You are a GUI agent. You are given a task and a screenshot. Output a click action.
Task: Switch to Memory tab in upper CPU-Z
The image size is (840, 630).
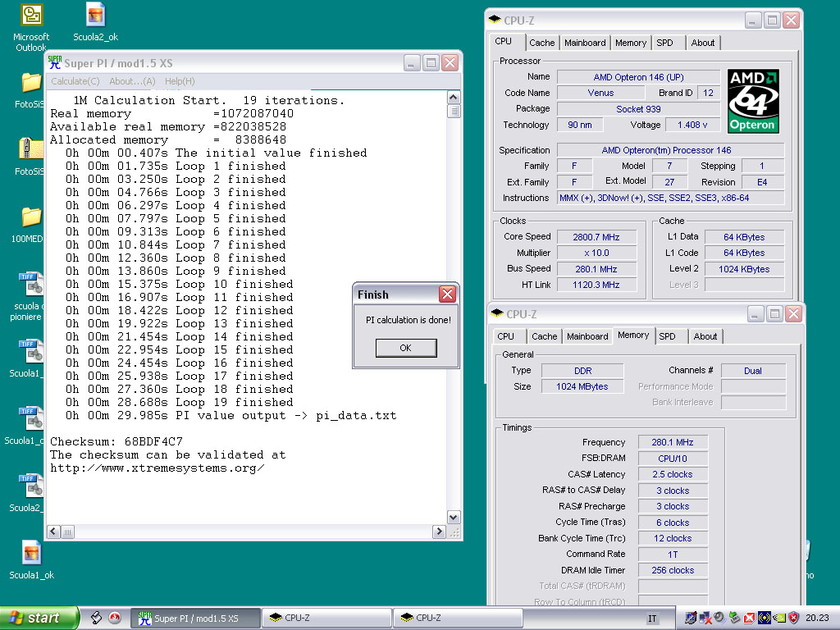(x=631, y=43)
